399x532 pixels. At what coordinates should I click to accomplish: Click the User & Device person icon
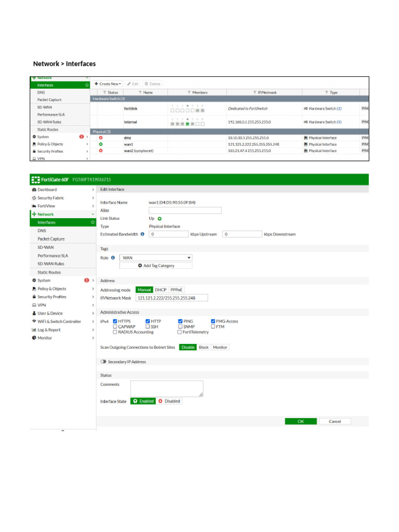tap(34, 313)
